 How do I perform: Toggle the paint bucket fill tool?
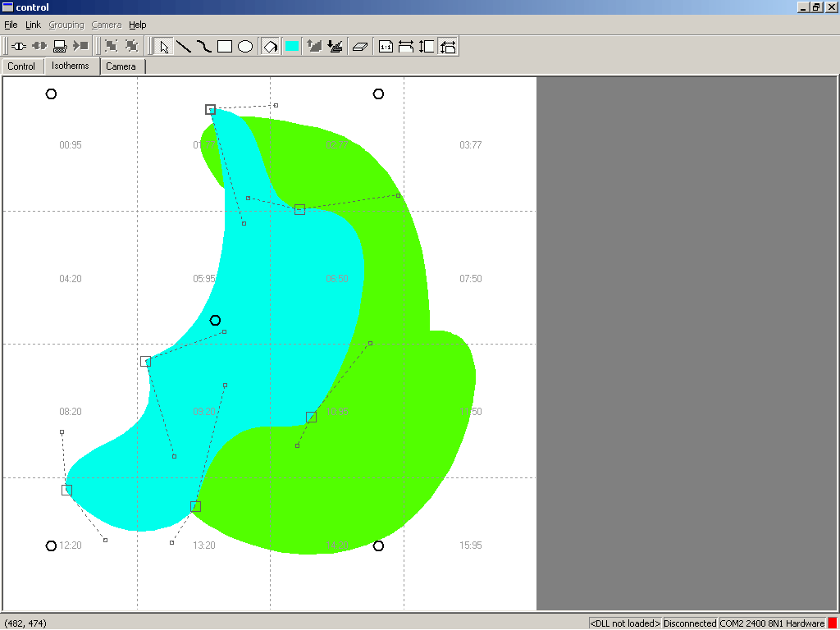270,47
